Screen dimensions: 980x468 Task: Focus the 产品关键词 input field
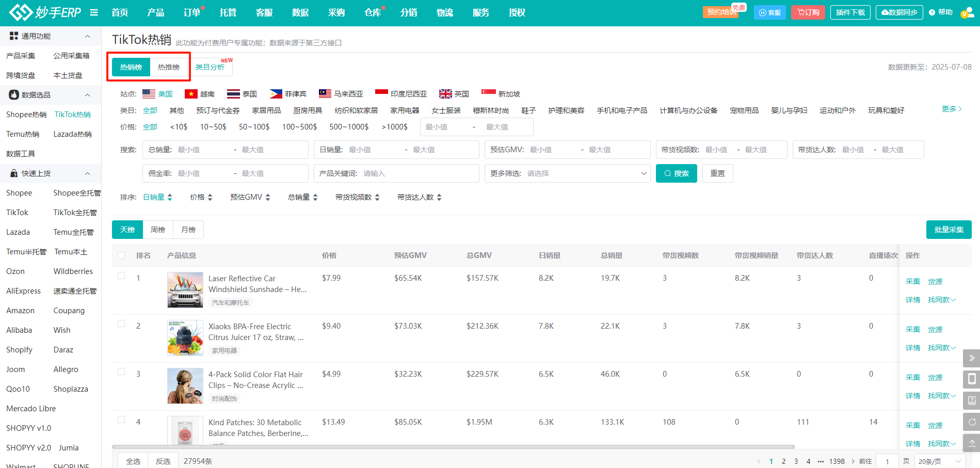396,173
